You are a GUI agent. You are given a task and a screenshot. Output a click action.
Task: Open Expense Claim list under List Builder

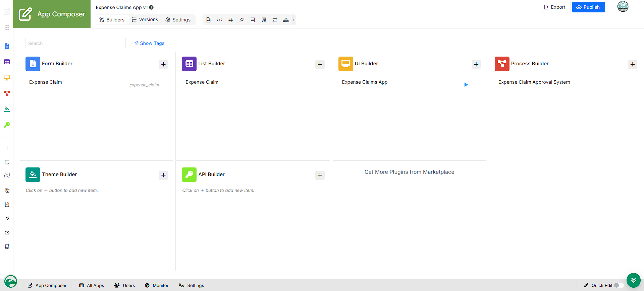point(202,82)
